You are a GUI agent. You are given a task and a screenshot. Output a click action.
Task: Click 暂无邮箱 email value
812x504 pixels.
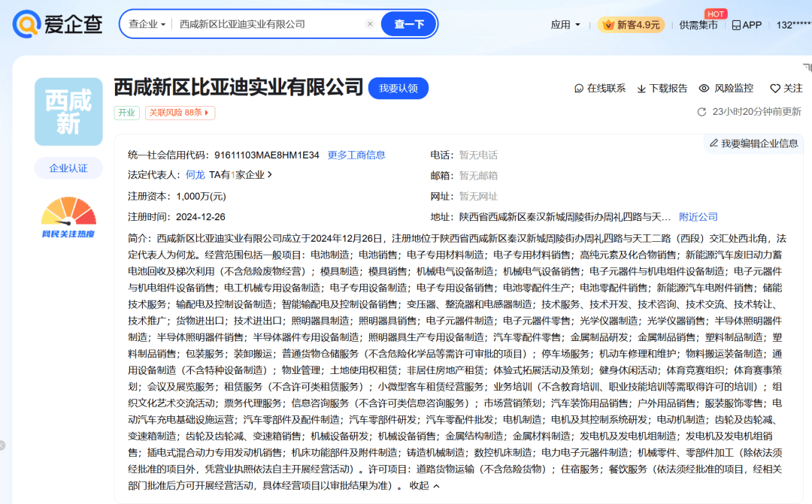pos(478,176)
